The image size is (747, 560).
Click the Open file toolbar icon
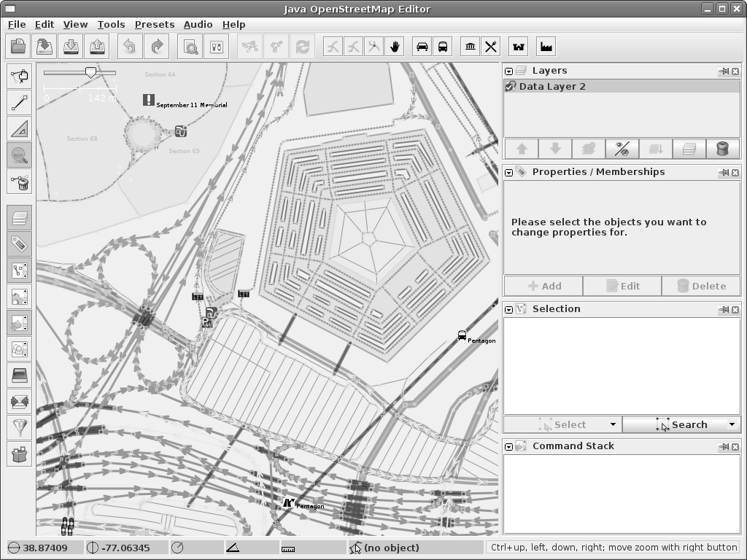(19, 47)
